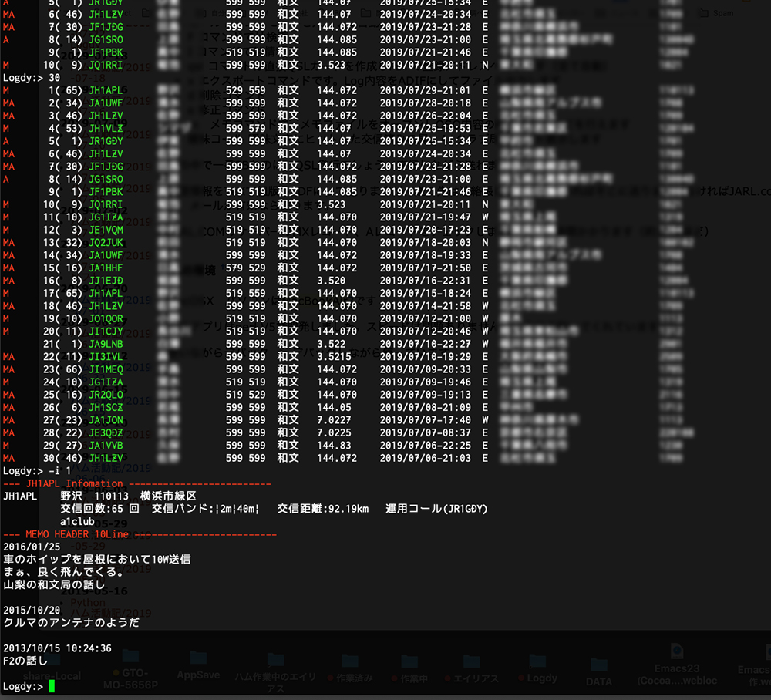The width and height of the screenshot is (771, 700).
Task: Click the 2016/01/25 memo date
Action: [x=32, y=547]
